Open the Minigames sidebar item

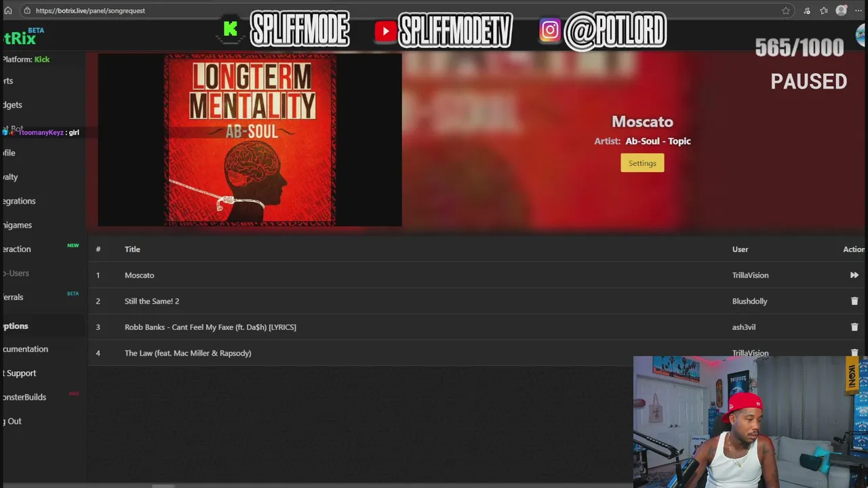[17, 225]
